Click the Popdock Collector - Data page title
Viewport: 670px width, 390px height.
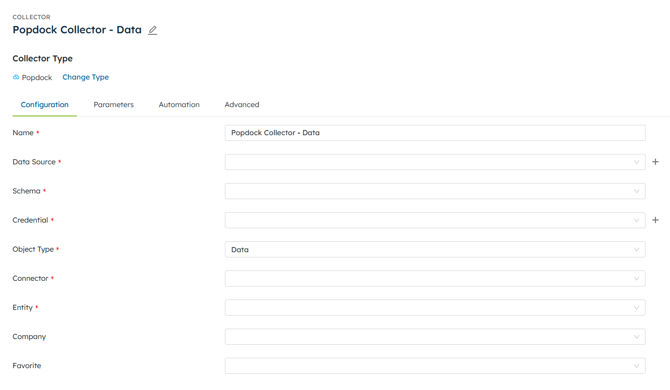point(77,30)
